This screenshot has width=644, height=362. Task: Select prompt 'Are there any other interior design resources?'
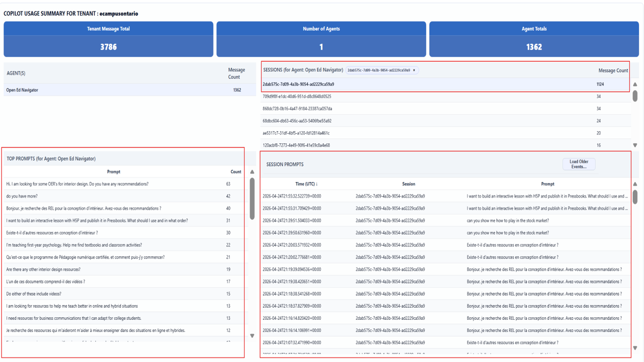(x=126, y=269)
